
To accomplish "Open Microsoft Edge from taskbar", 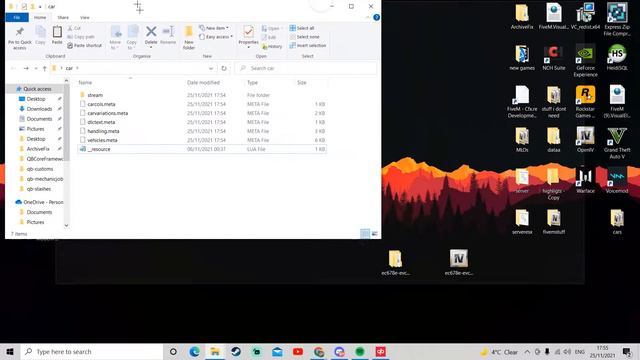I will point(194,351).
